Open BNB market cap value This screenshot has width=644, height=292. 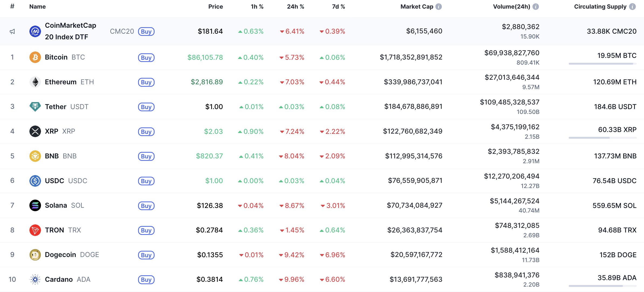[413, 156]
